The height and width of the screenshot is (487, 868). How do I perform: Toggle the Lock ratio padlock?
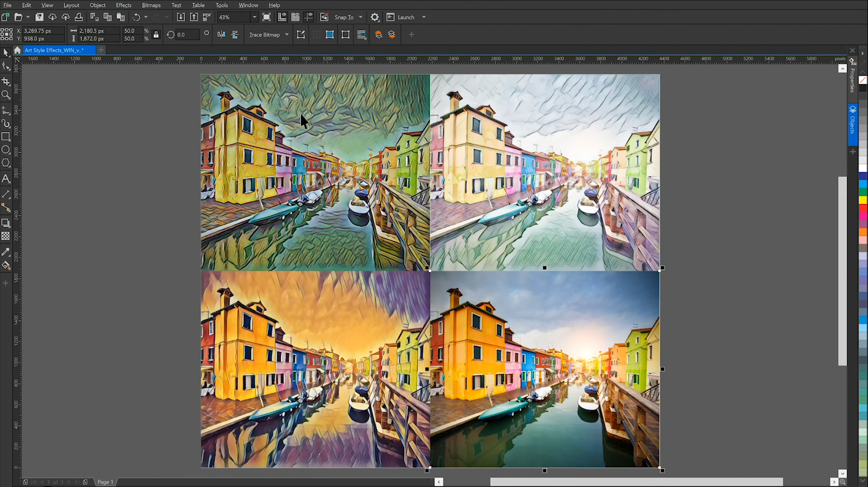[x=156, y=34]
